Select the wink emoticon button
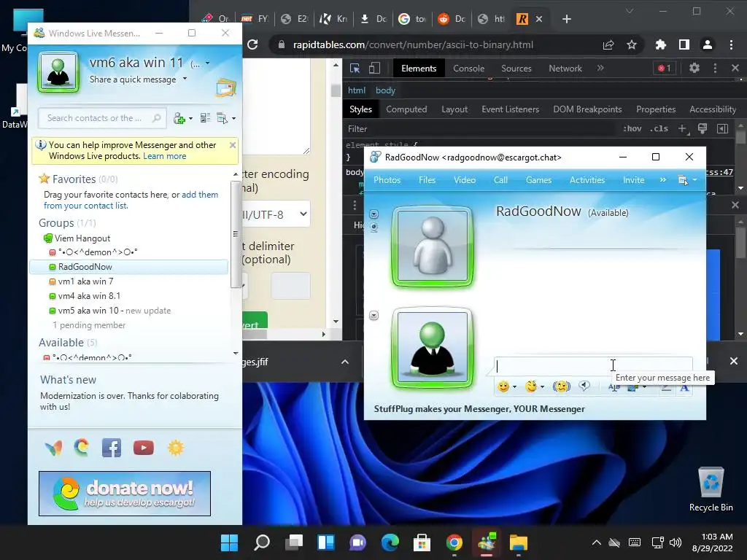 click(x=531, y=386)
